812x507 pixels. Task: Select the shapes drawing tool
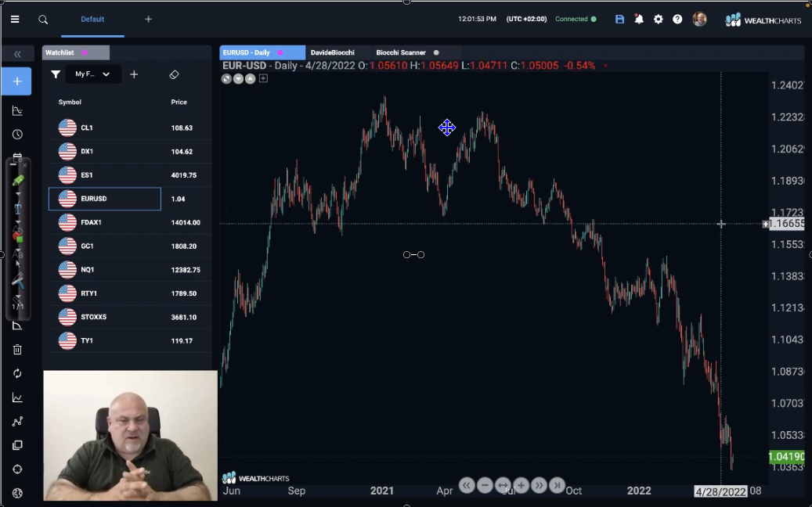pyautogui.click(x=18, y=238)
